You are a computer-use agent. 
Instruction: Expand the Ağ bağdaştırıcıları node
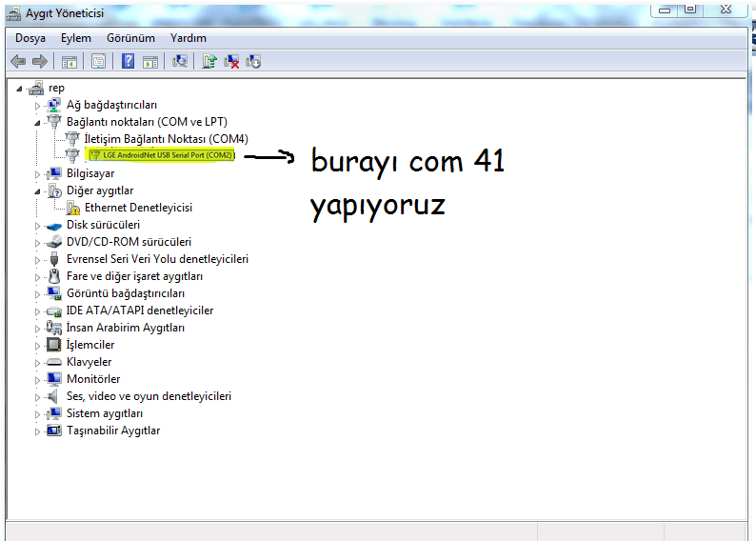click(38, 105)
